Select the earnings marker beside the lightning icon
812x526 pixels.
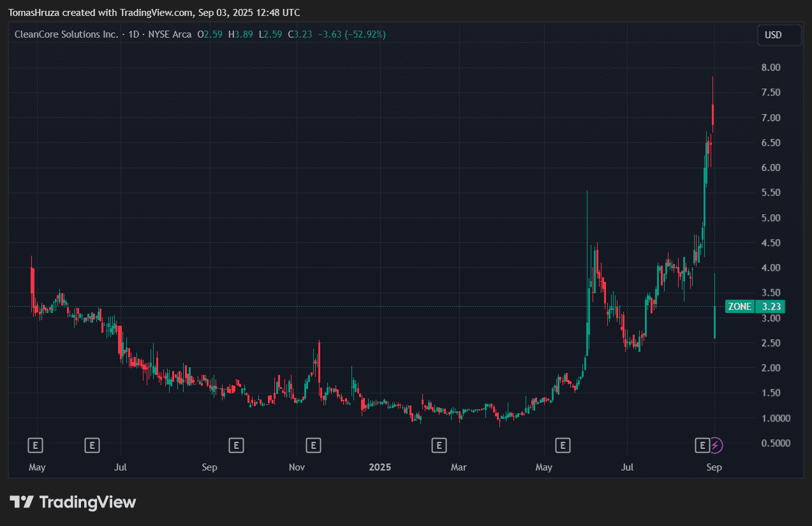pos(703,445)
